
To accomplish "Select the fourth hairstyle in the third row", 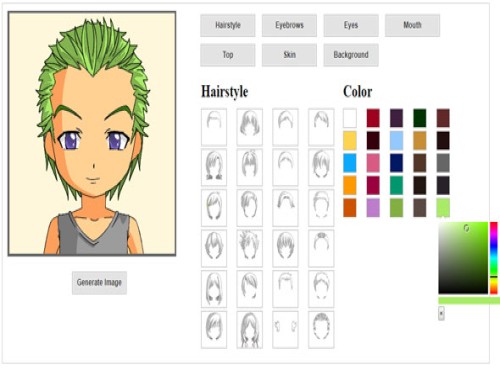I will 321,208.
